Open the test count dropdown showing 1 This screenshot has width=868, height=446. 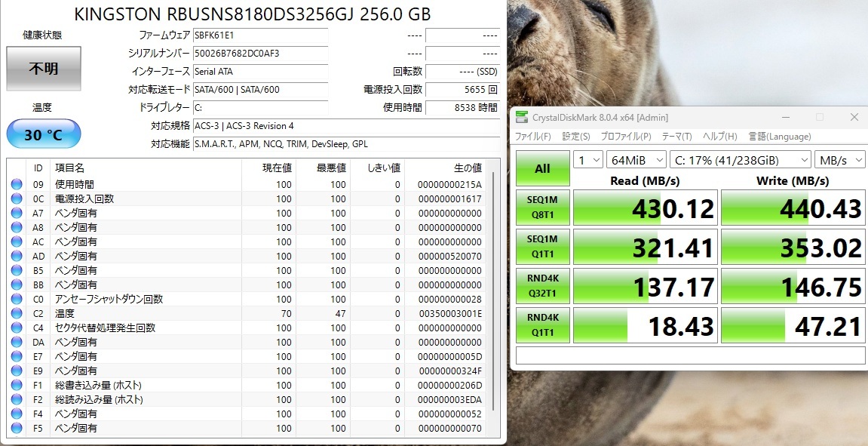588,160
